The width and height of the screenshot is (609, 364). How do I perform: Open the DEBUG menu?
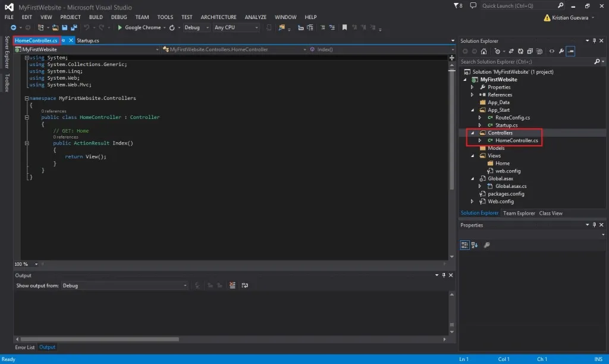119,17
